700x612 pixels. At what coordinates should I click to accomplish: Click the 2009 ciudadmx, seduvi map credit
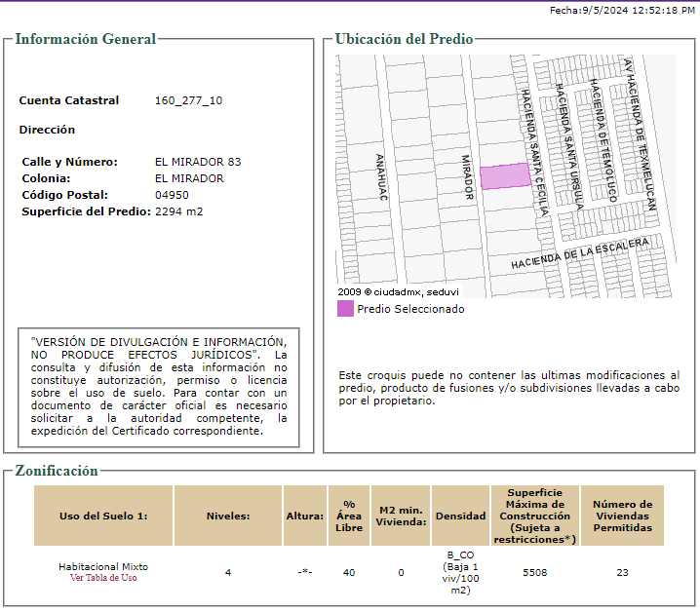coord(398,292)
